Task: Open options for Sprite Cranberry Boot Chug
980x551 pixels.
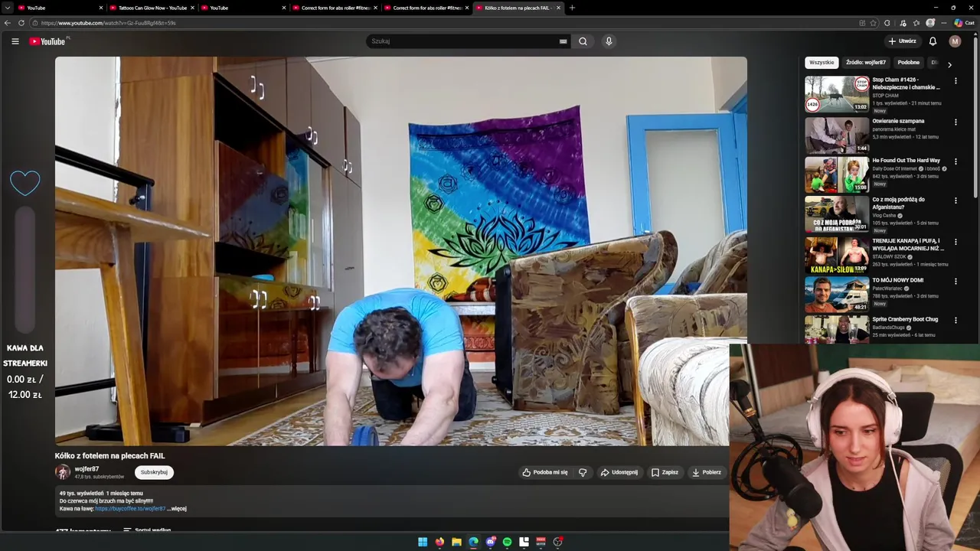Action: point(955,320)
